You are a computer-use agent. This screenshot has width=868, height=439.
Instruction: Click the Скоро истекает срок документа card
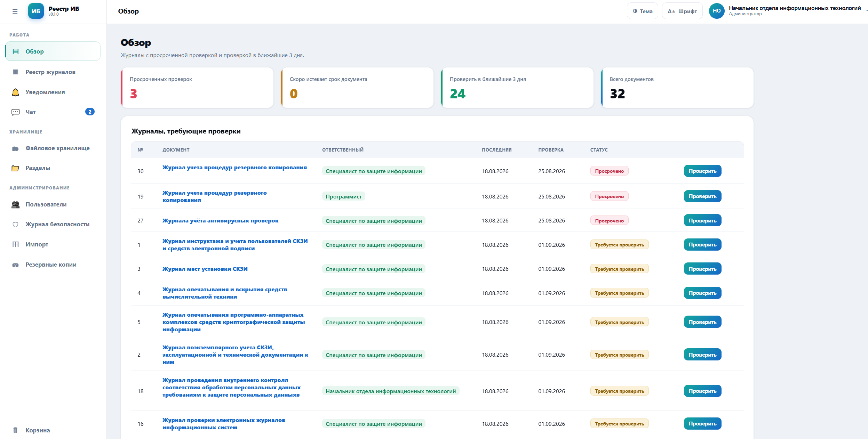[357, 88]
